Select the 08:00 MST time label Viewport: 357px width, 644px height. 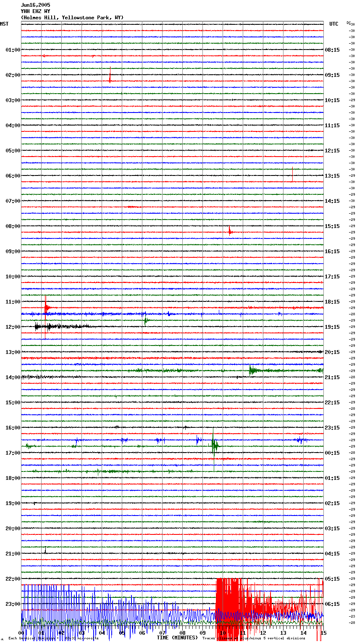click(13, 226)
